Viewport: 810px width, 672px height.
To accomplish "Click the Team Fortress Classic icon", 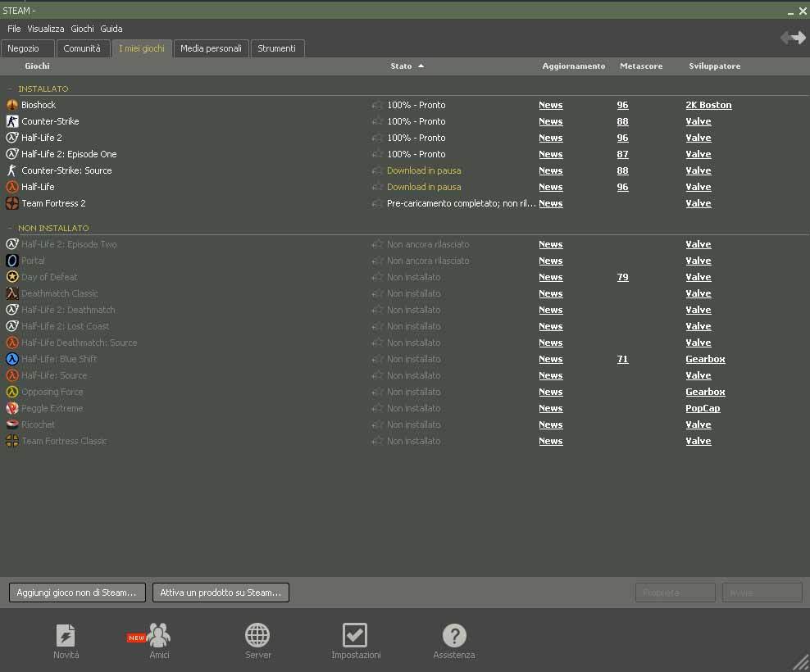I will coord(11,441).
